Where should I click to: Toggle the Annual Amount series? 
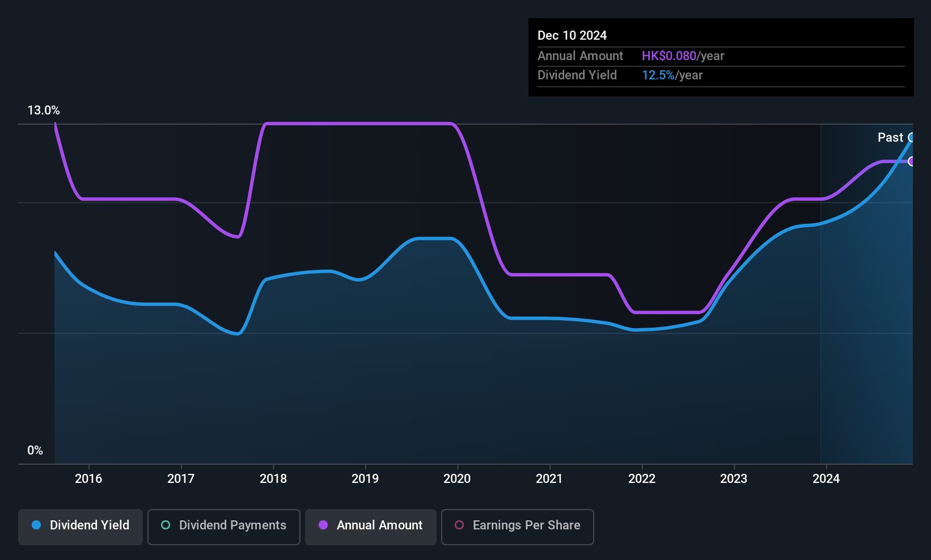(x=371, y=527)
